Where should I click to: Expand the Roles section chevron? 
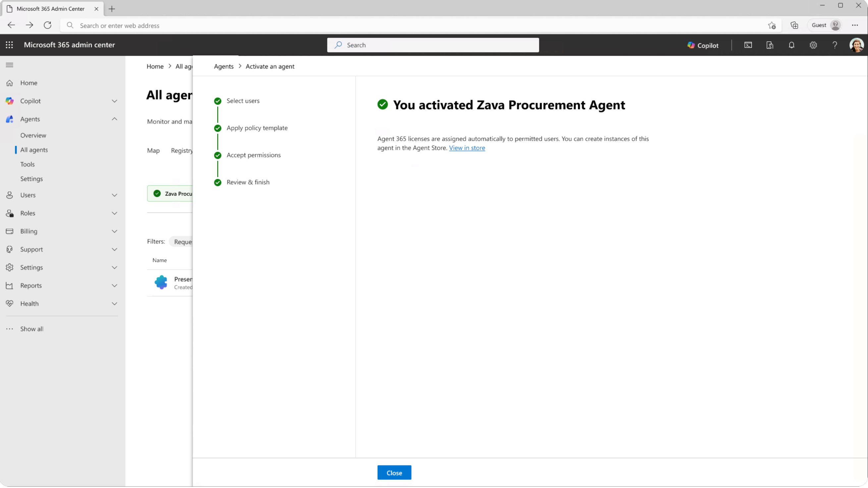click(x=115, y=214)
